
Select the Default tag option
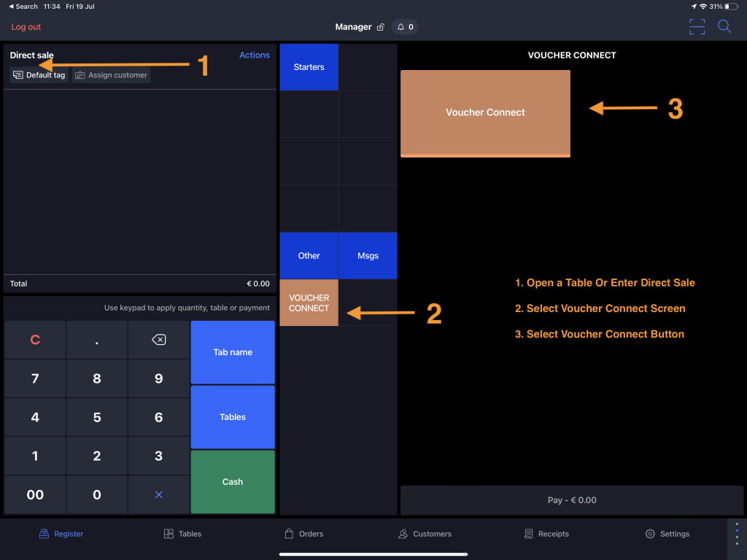coord(39,75)
